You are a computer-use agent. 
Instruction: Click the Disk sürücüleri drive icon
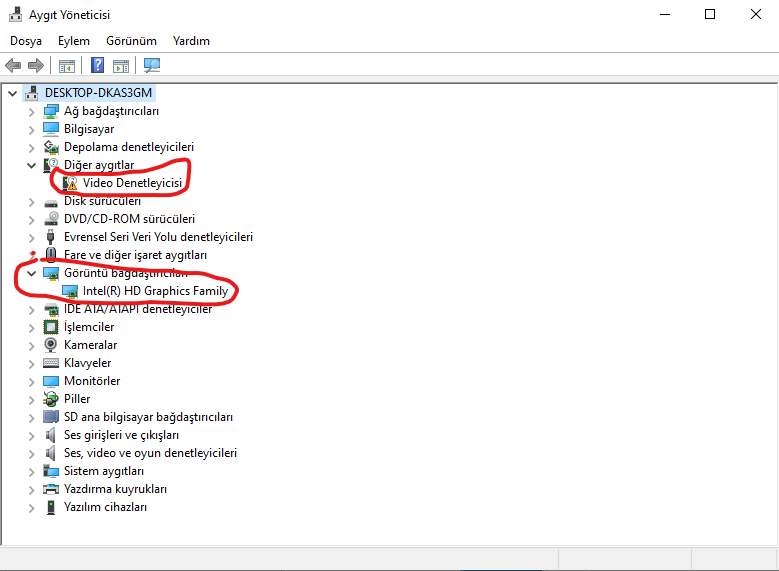pyautogui.click(x=51, y=203)
